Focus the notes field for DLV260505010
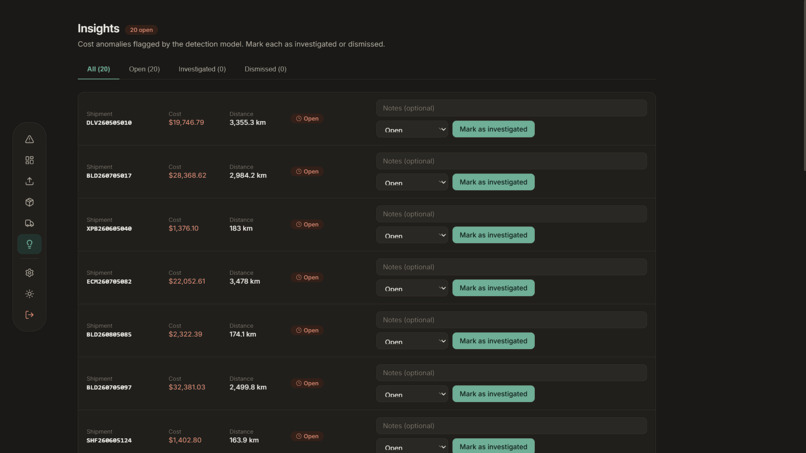The image size is (806, 453). (511, 108)
